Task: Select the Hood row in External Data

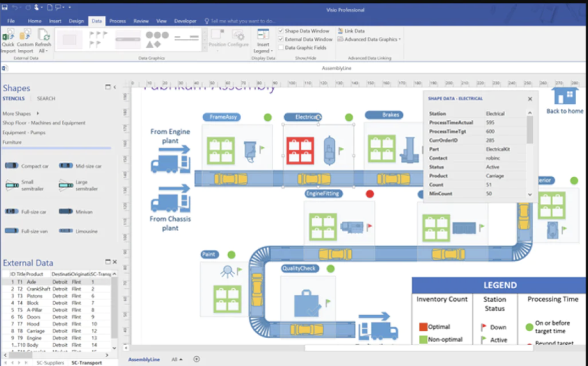Action: click(x=56, y=323)
